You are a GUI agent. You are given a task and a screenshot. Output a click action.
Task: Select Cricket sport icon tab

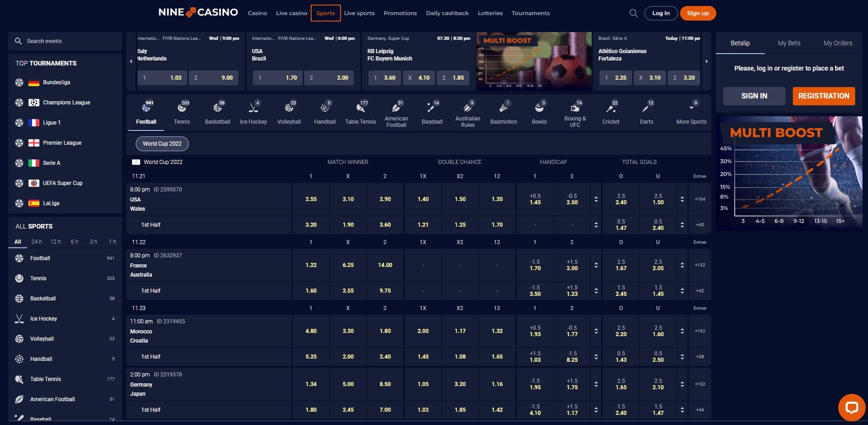[611, 113]
